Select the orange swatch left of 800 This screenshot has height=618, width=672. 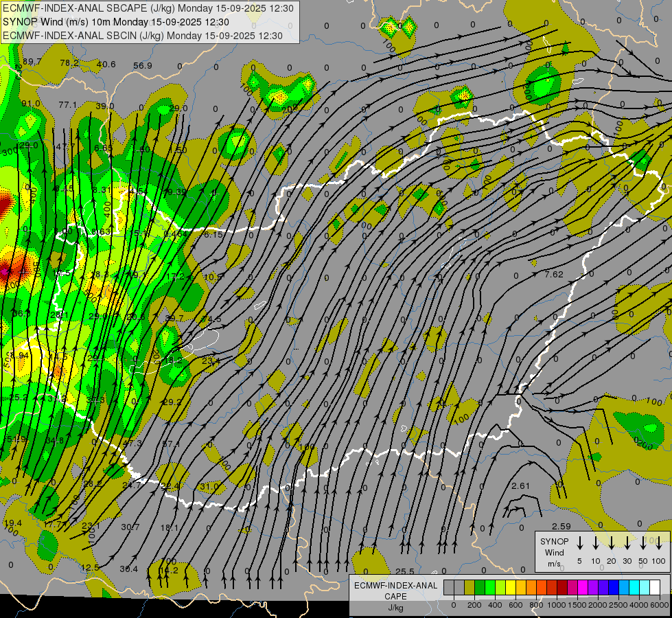pyautogui.click(x=531, y=587)
